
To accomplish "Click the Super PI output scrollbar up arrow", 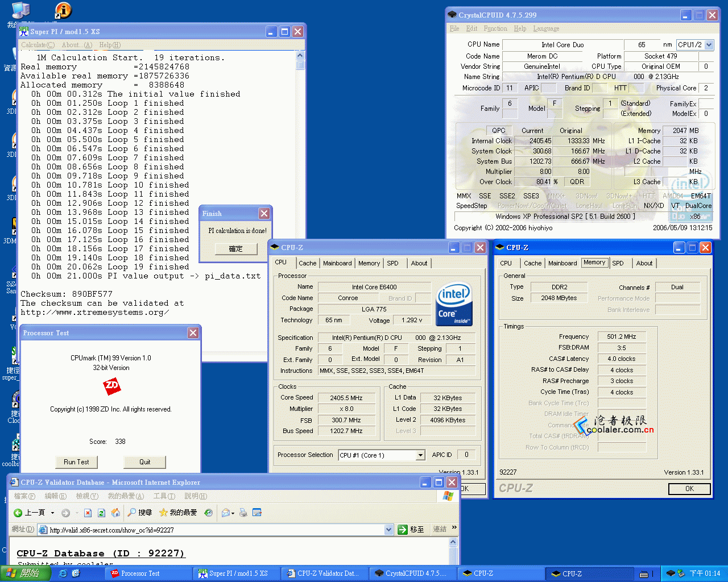I will coord(300,56).
